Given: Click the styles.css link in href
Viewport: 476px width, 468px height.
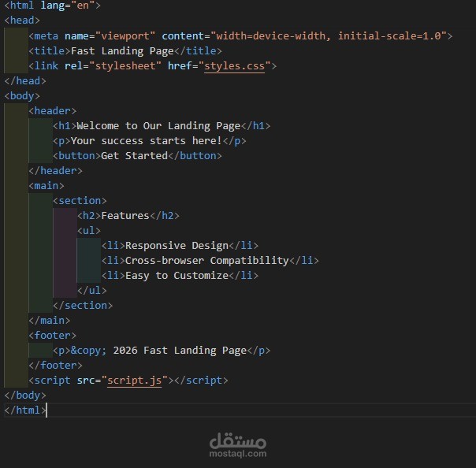Looking at the screenshot, I should click(x=234, y=66).
